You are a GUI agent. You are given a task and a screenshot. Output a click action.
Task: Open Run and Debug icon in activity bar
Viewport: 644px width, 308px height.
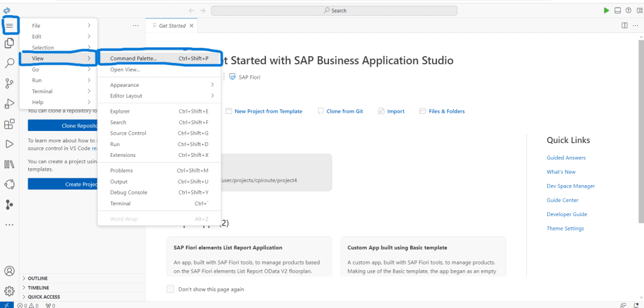click(9, 104)
